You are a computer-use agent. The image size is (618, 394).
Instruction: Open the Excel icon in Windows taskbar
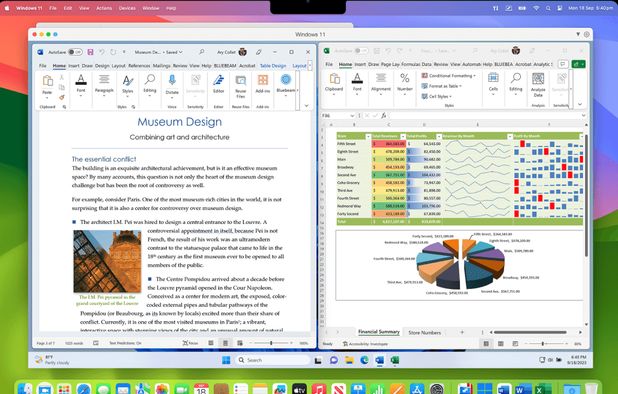coord(395,360)
